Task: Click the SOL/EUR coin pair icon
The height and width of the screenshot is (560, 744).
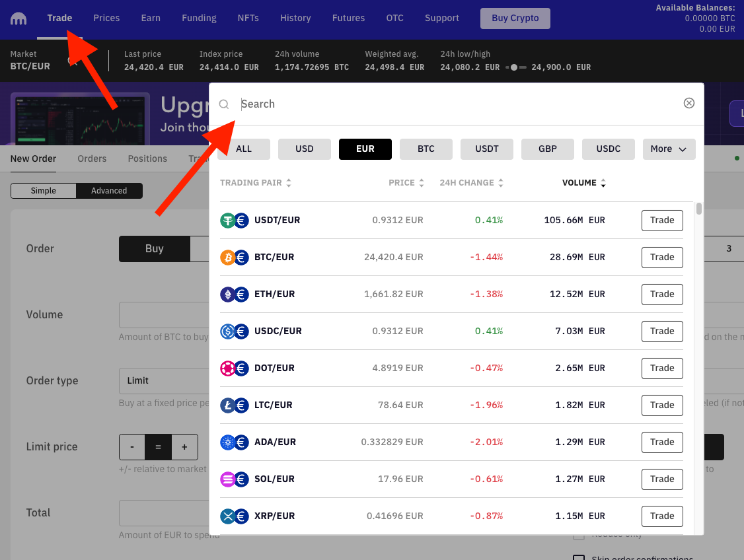Action: point(235,479)
